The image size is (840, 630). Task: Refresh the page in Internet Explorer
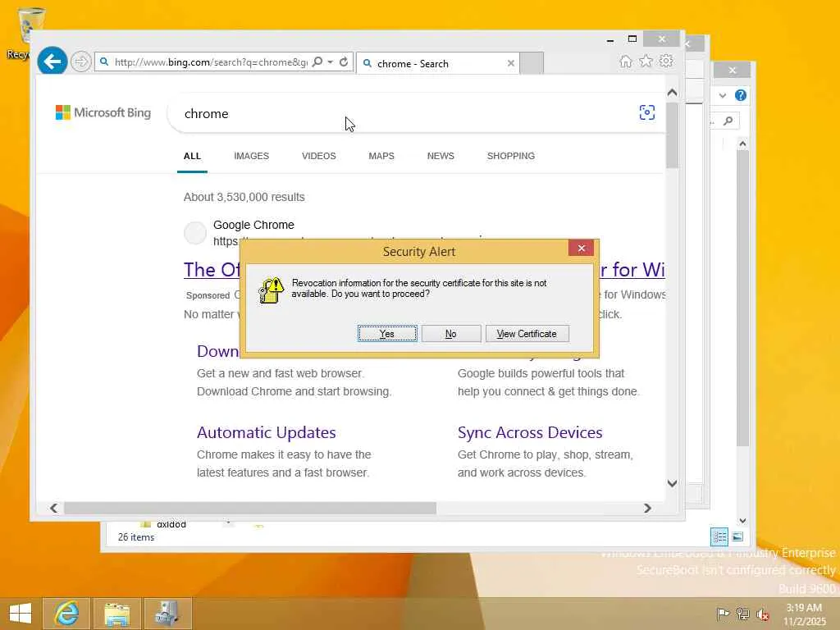344,62
